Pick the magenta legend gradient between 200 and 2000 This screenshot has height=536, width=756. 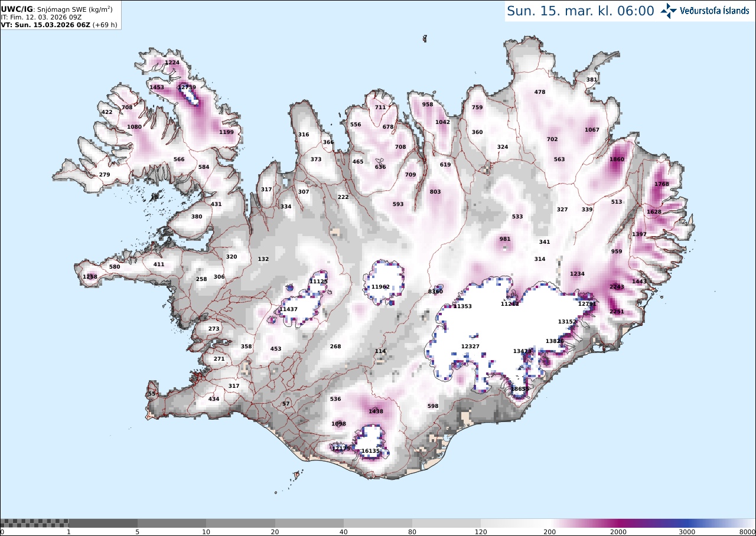click(584, 523)
